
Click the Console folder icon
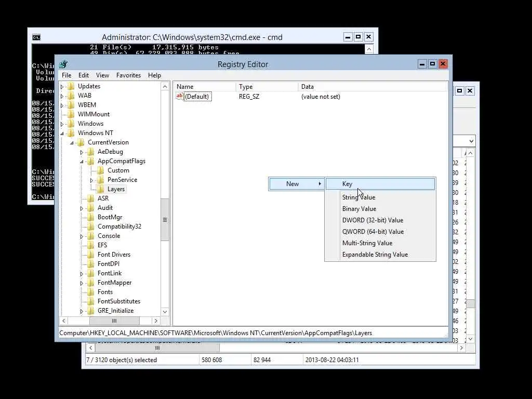(x=90, y=236)
